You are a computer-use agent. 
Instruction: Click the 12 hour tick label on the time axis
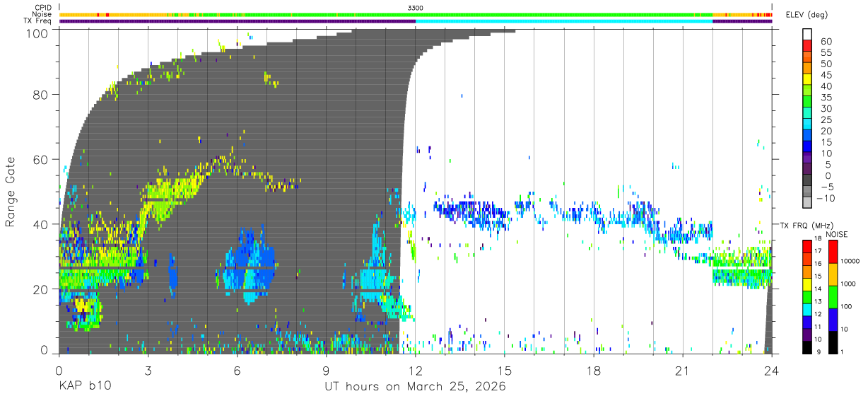(415, 371)
